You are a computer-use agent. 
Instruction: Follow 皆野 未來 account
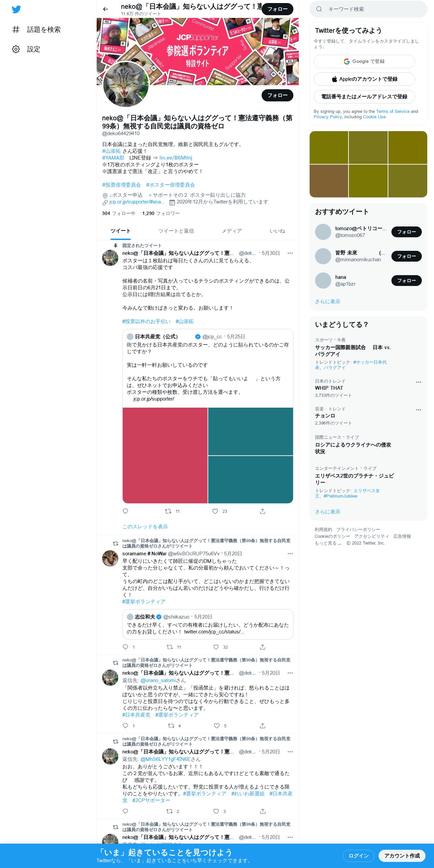point(407,256)
